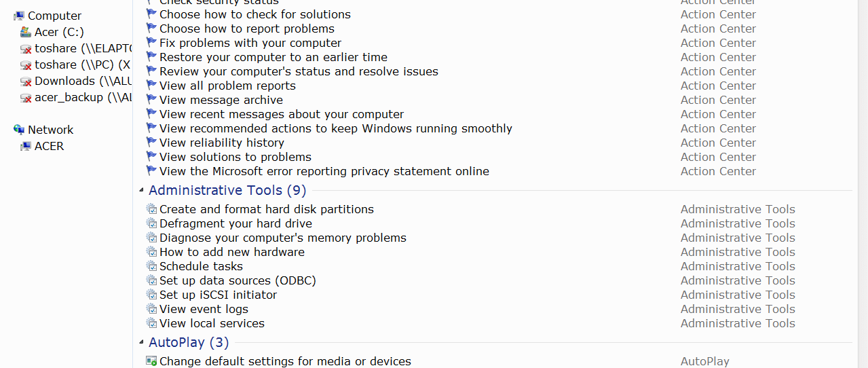Click the Computer icon in navigation pane
This screenshot has height=368, width=868.
coord(19,16)
